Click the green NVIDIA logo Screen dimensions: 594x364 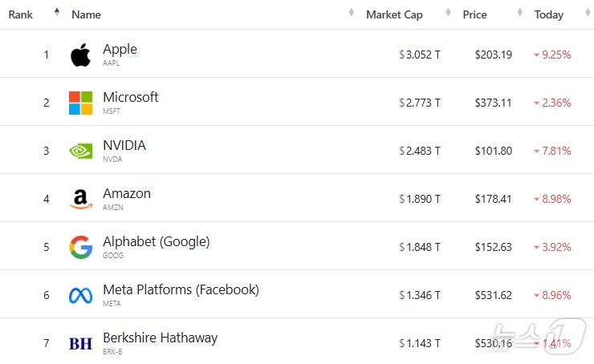(81, 151)
